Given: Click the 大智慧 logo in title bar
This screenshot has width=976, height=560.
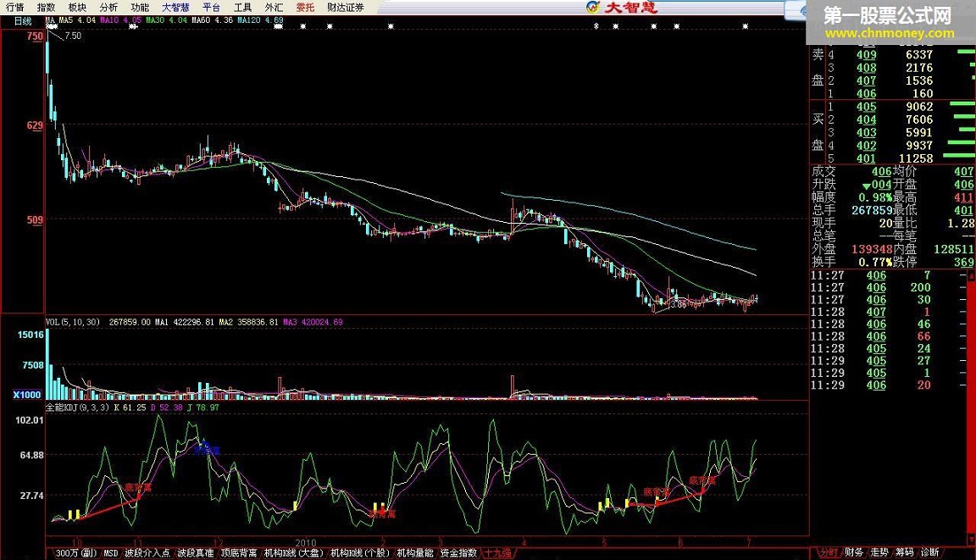Looking at the screenshot, I should (621, 8).
